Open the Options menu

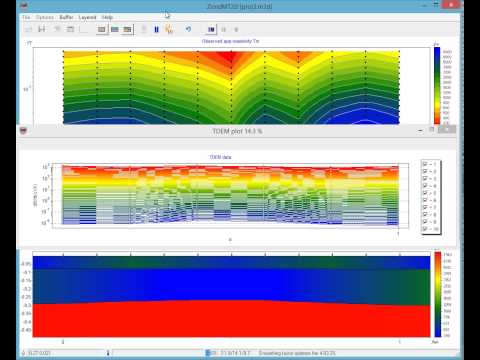coord(45,17)
